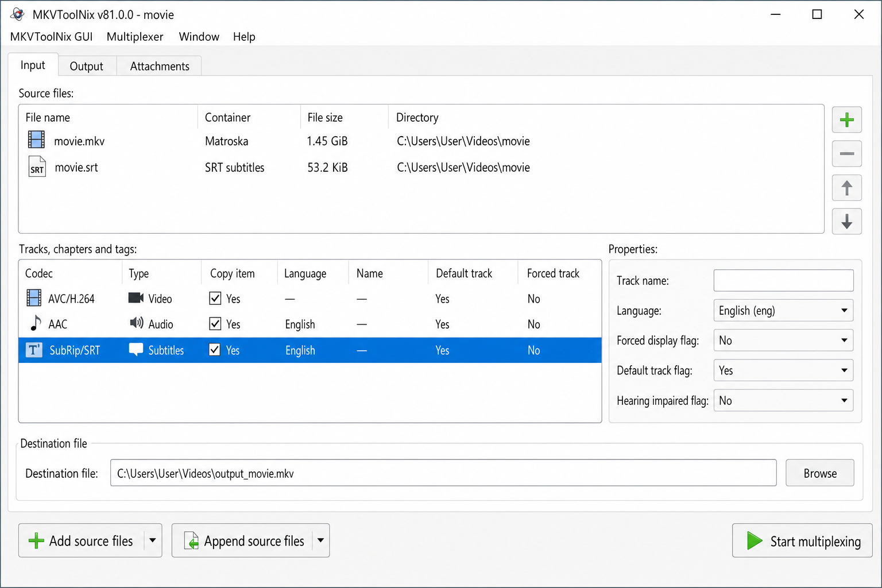Open the Forced display flag dropdown
This screenshot has width=882, height=588.
783,341
